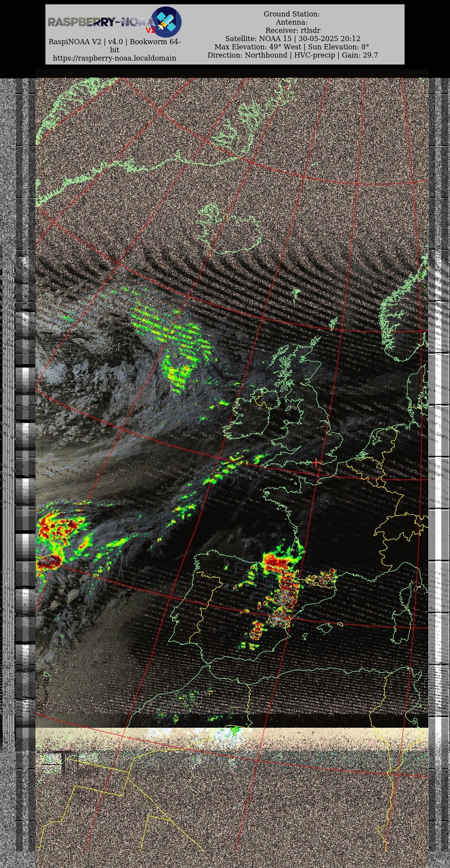This screenshot has width=450, height=868.
Task: Click the 'Max Elevation: 49° West | Sun Elevation: 8°' line
Action: [x=292, y=47]
